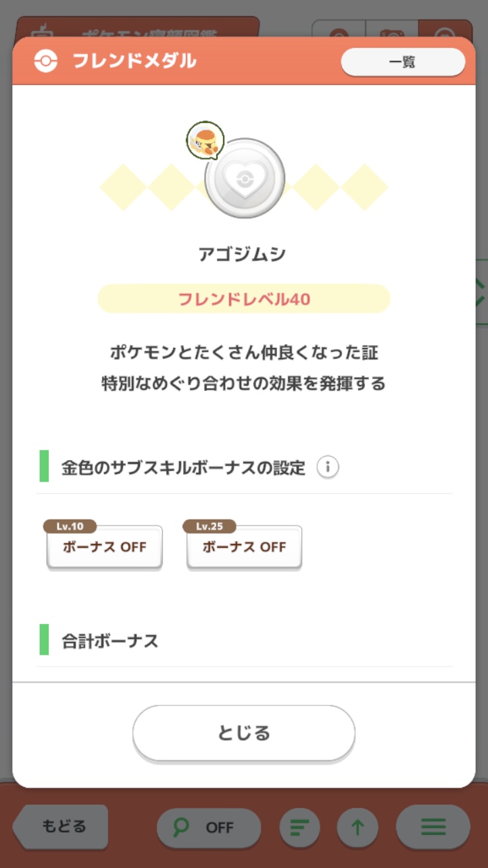Open info for gold sub-skill bonus settings
The height and width of the screenshot is (868, 488).
point(328,467)
